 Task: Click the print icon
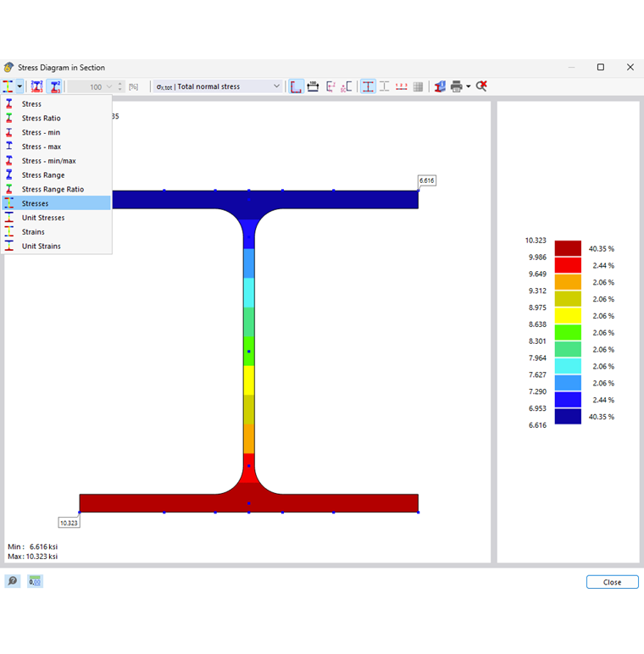(457, 86)
